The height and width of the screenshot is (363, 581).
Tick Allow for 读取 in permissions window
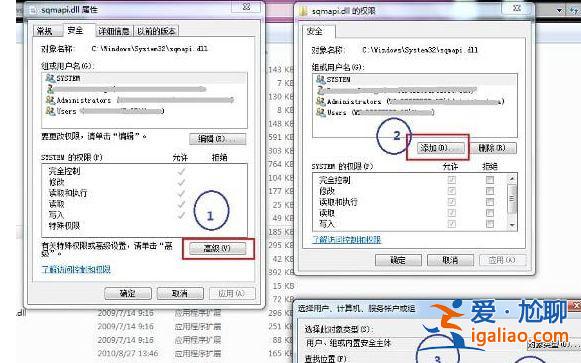point(451,213)
